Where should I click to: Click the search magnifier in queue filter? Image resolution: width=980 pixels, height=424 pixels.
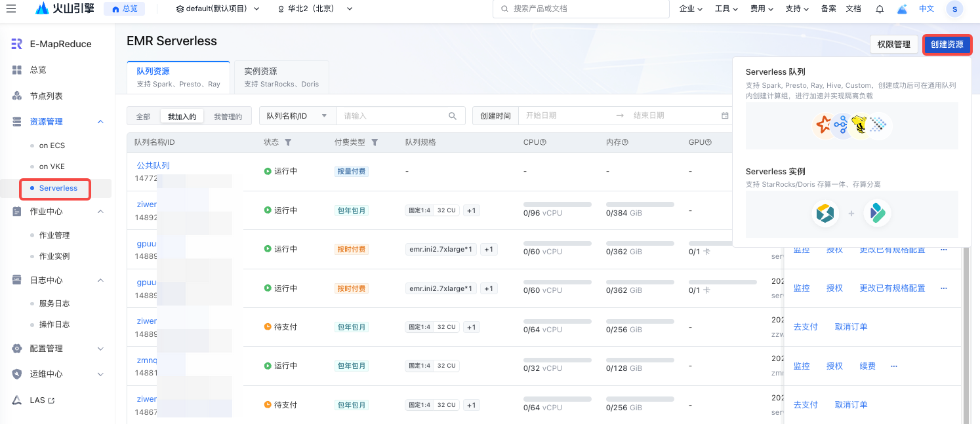[453, 116]
